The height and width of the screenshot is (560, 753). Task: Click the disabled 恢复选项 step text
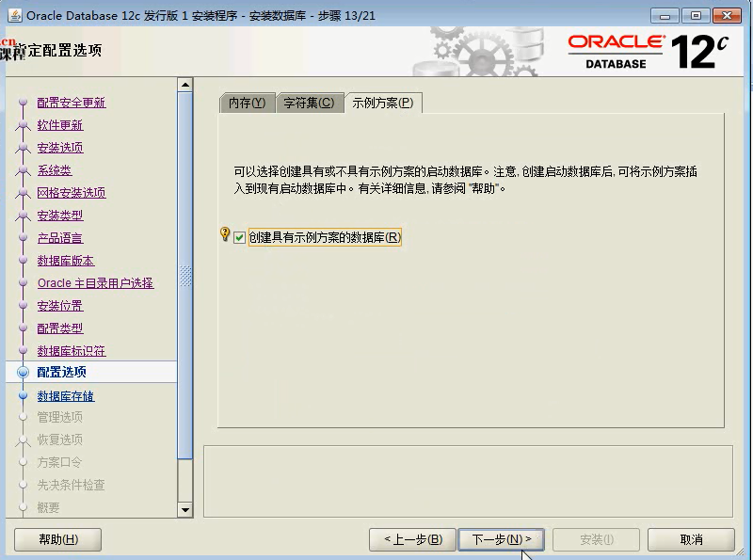click(x=60, y=440)
